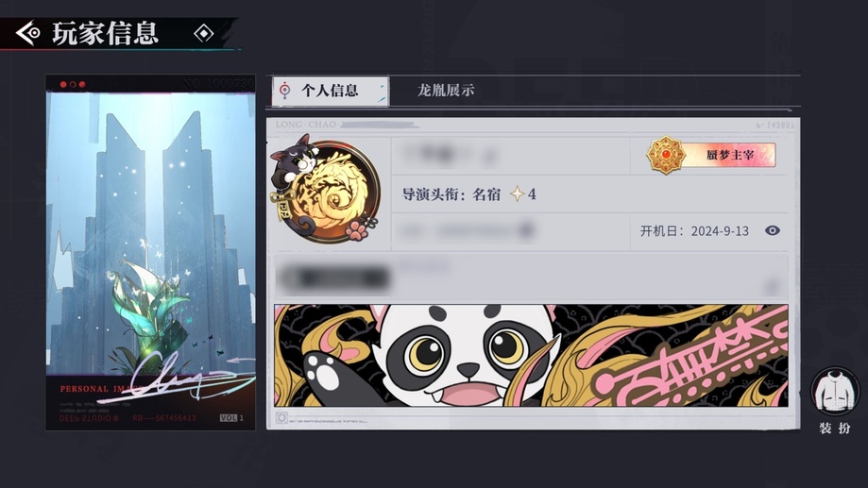Screen dimensions: 868x488
Task: Click the 装扮 label under the jacket
Action: click(835, 429)
